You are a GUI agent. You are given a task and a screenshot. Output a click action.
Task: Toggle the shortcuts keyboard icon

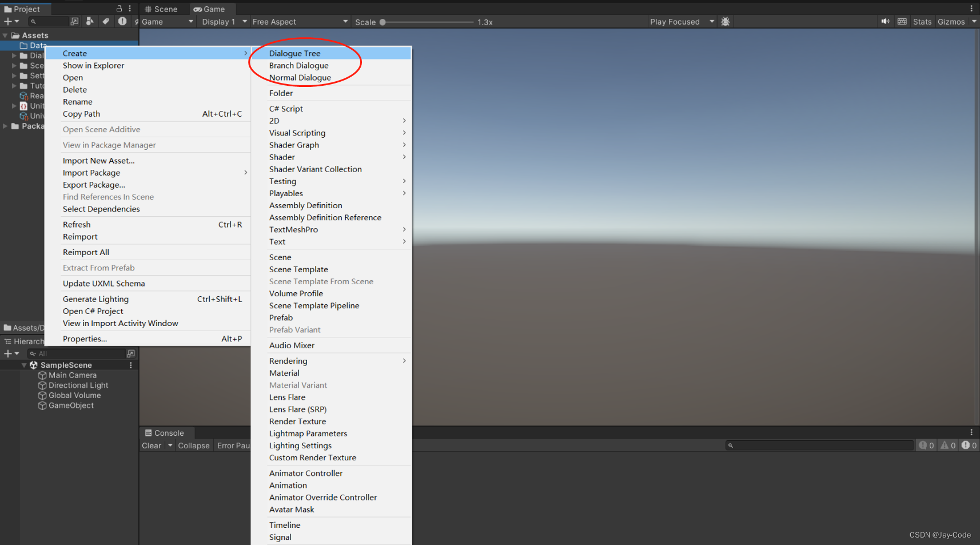pyautogui.click(x=902, y=22)
